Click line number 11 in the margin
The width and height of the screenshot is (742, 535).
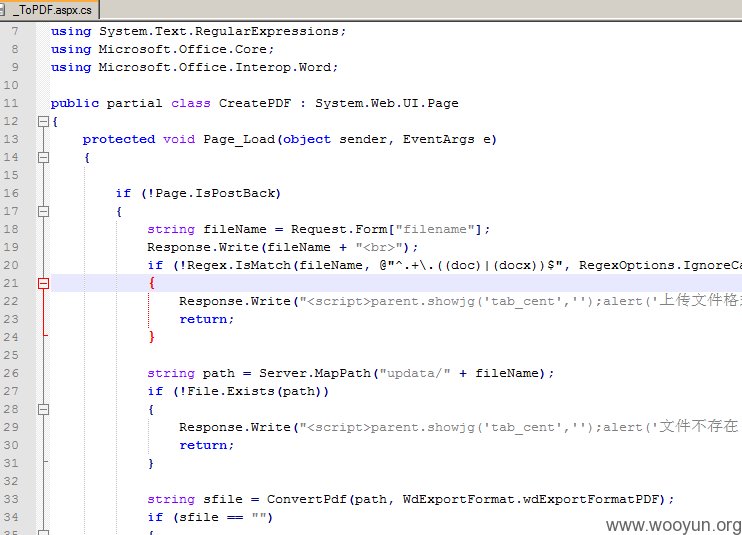click(x=10, y=103)
